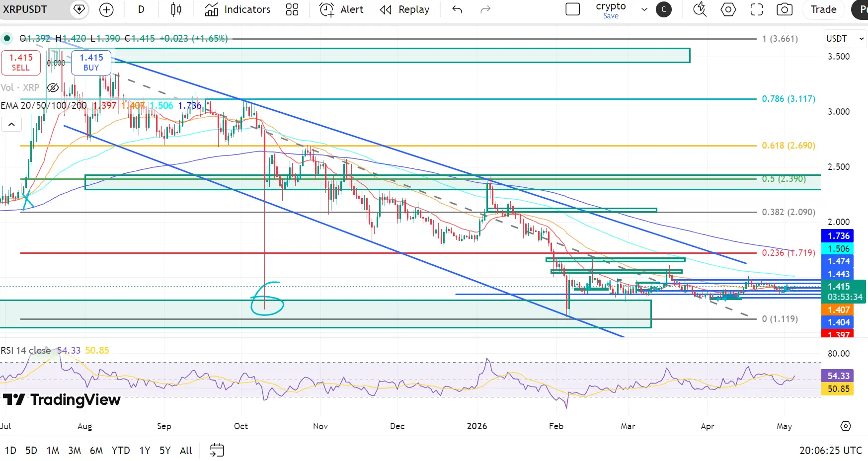
Task: Click the symbol status indicator next to XRPUSDT
Action: point(79,9)
